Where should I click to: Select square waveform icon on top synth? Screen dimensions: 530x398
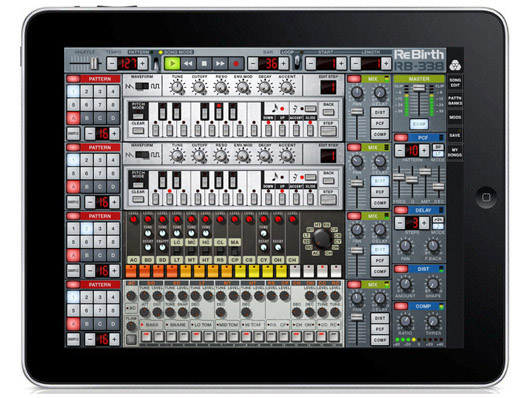point(155,87)
